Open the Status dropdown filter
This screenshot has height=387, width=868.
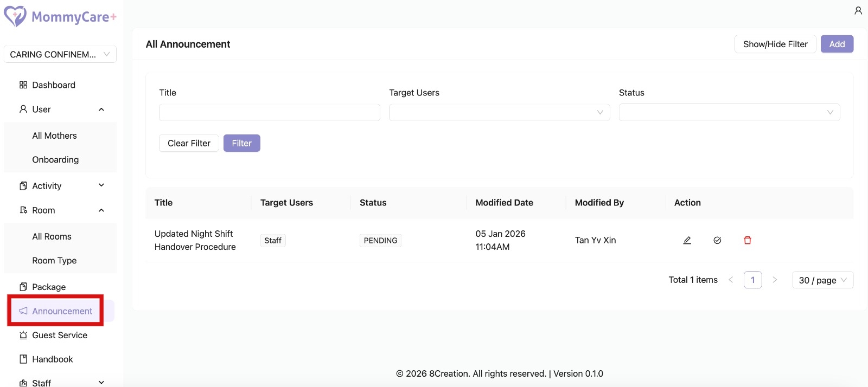point(729,112)
